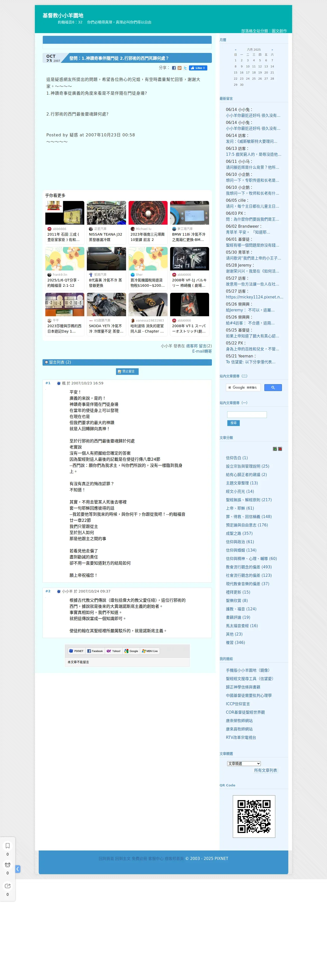Viewport: 327px width, 980px height.
Task: Open the BMW 118i 冷氣不冷 article thumbnail
Action: coord(189,213)
